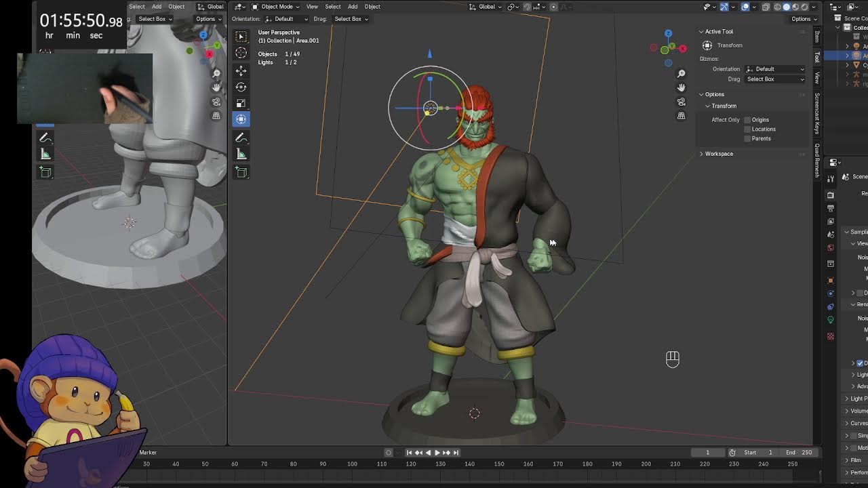Open the Select menu in main viewport
This screenshot has height=488, width=868.
click(x=332, y=7)
